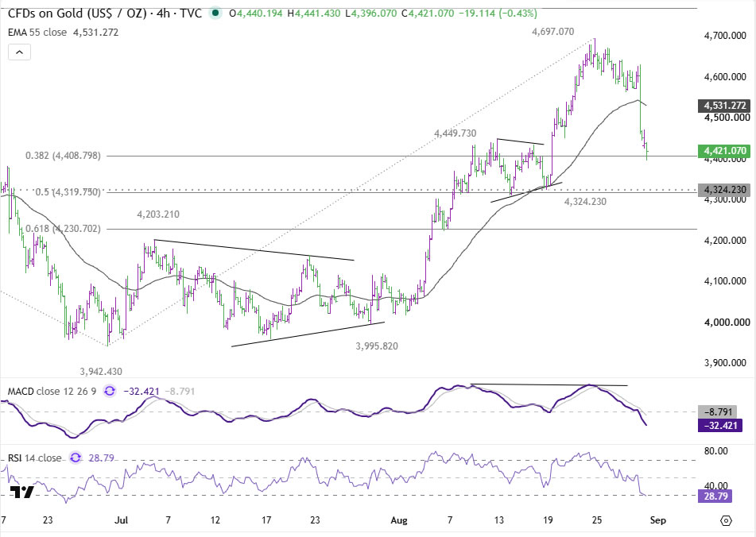Click the Aug label on the time axis

399,520
